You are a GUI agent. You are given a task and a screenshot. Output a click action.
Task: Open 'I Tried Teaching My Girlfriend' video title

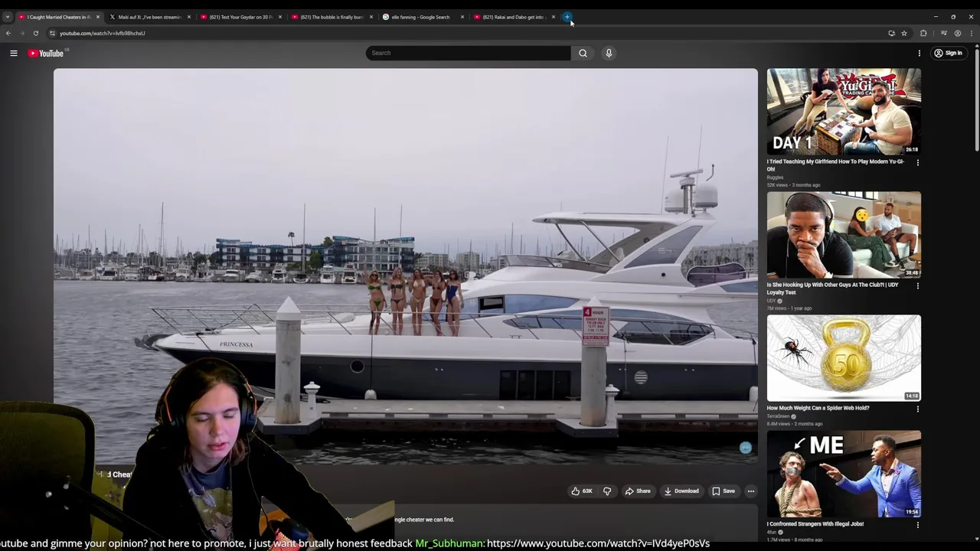pyautogui.click(x=835, y=165)
